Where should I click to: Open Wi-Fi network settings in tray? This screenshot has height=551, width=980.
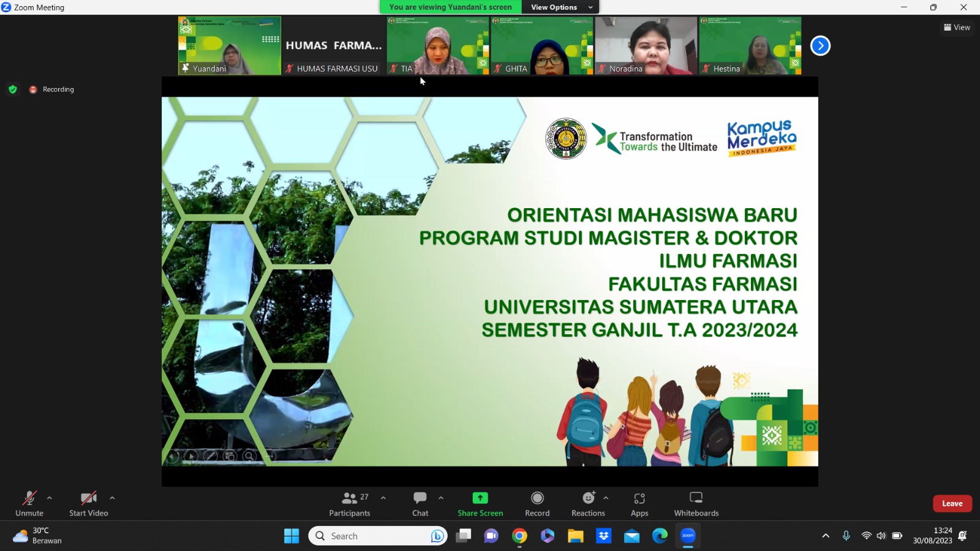click(x=866, y=536)
